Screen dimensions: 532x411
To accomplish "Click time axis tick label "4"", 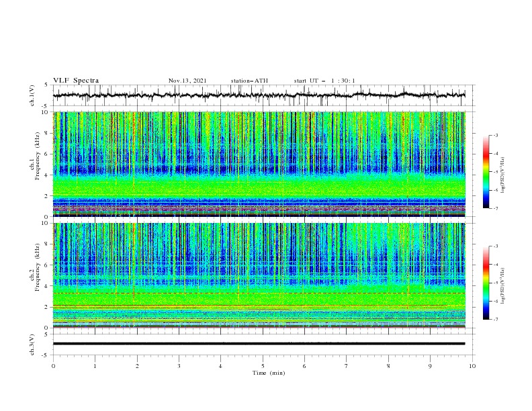I will [220, 366].
